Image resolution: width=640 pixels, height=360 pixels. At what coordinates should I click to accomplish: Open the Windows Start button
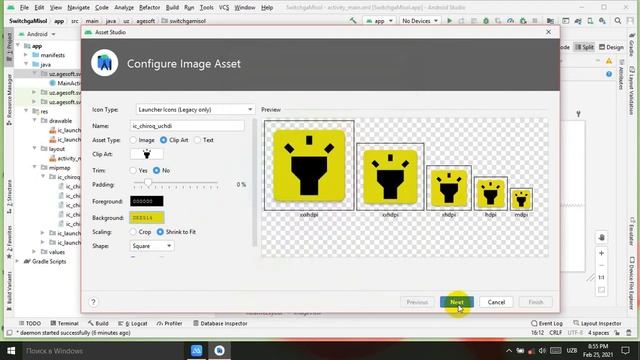click(x=11, y=351)
